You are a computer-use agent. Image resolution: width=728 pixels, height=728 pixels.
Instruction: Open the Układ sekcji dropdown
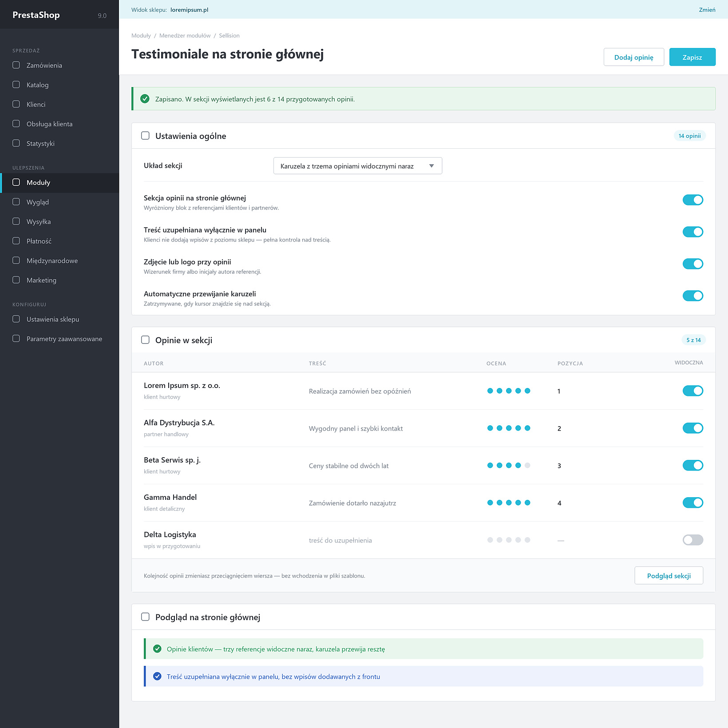358,166
